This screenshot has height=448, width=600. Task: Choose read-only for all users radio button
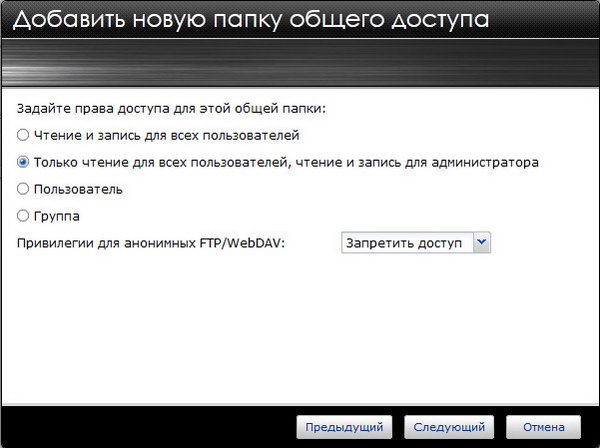[23, 161]
